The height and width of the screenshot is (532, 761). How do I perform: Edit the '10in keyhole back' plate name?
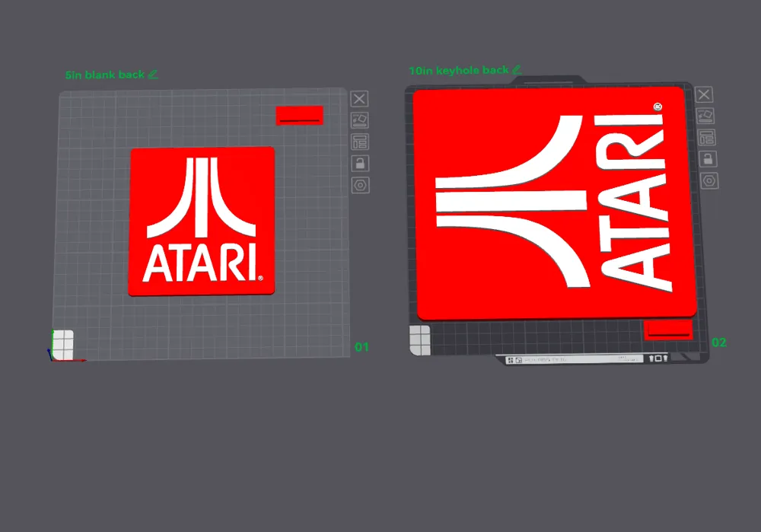point(517,70)
